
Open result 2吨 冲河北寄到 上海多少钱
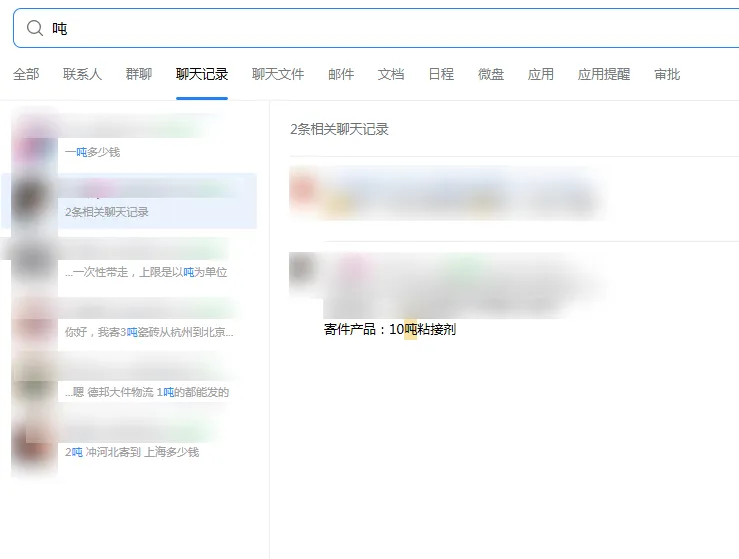coord(129,441)
